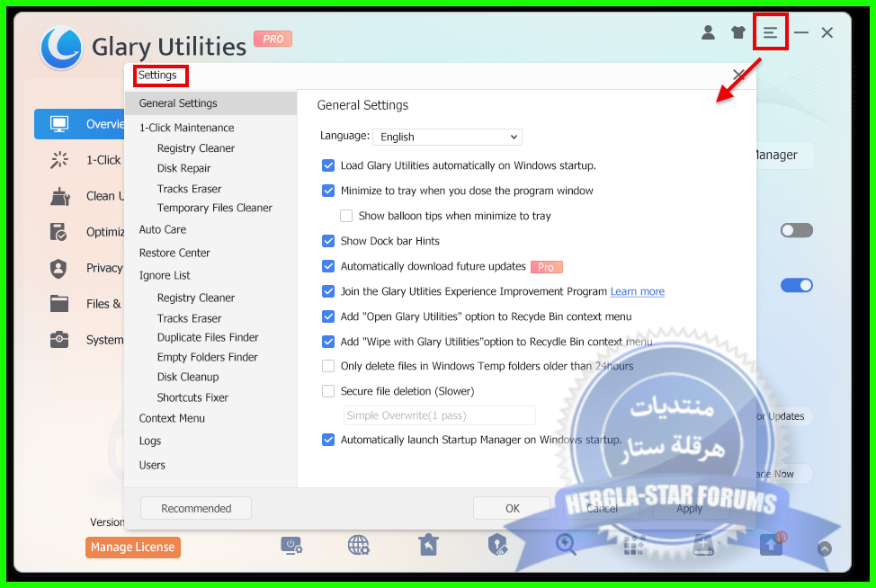
Task: Enable Show balloon tips when minimize to tray
Action: pyautogui.click(x=346, y=216)
